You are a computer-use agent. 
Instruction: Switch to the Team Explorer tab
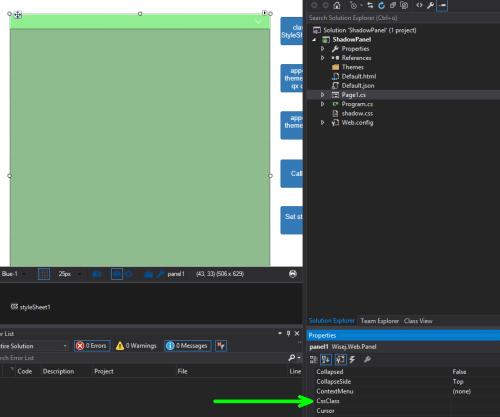[x=380, y=321]
